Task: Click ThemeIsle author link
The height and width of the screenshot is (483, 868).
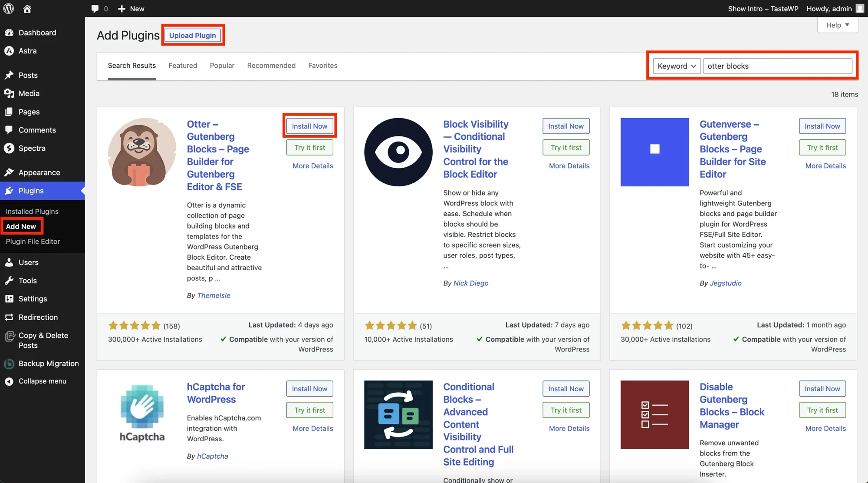Action: pyautogui.click(x=213, y=295)
